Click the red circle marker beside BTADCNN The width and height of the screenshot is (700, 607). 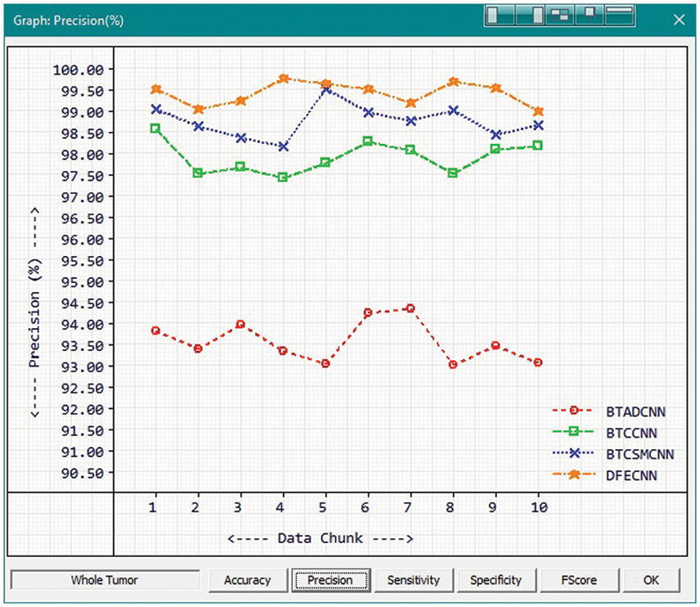pyautogui.click(x=574, y=411)
